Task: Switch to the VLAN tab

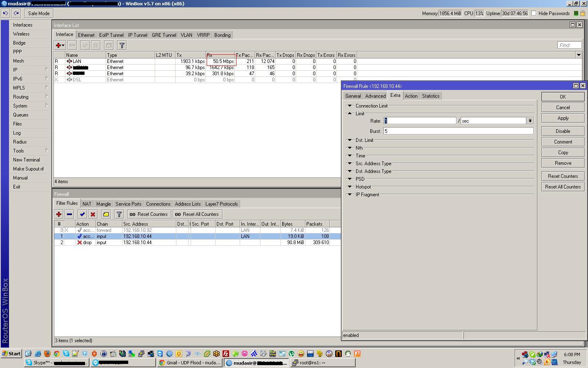Action: click(186, 35)
